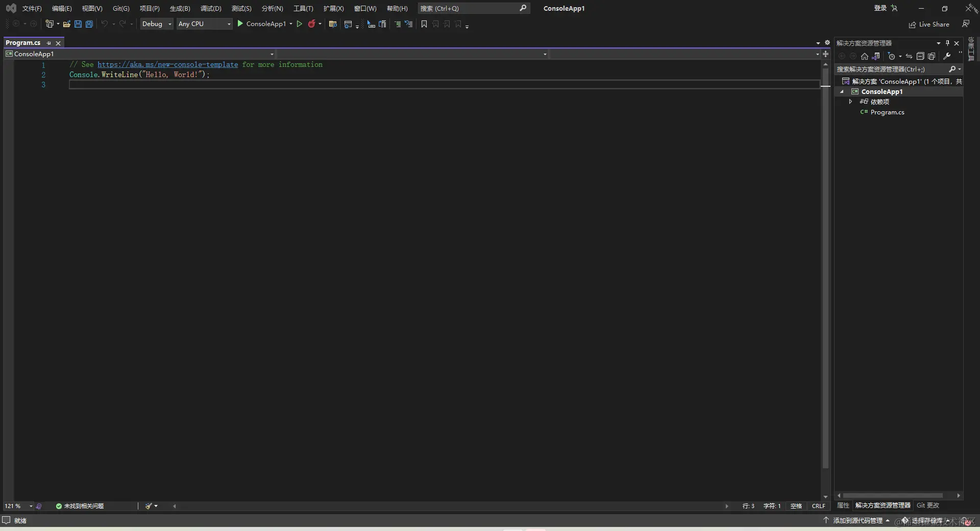Click the Open File folder icon

click(66, 24)
